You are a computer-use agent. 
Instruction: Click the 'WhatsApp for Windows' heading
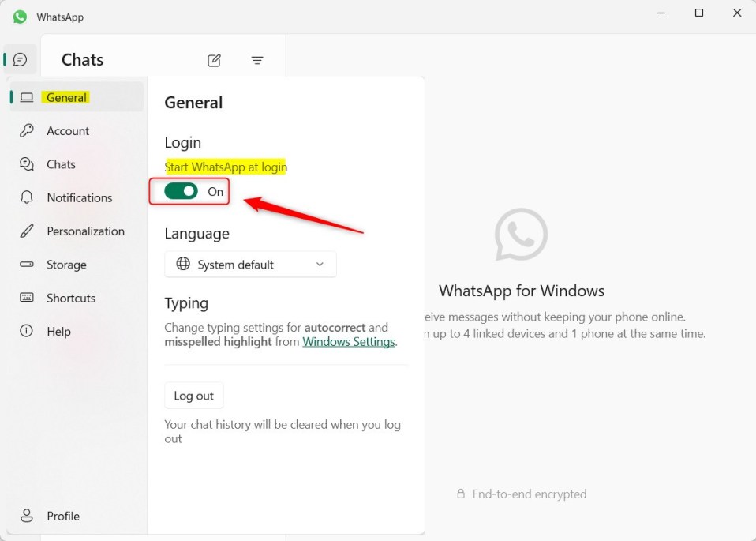click(x=522, y=291)
